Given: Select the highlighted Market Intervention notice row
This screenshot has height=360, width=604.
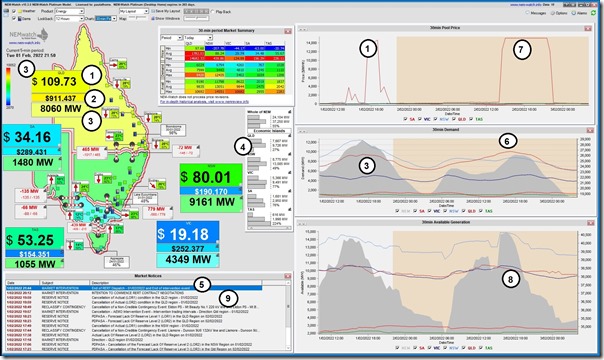Looking at the screenshot, I should click(x=134, y=288).
